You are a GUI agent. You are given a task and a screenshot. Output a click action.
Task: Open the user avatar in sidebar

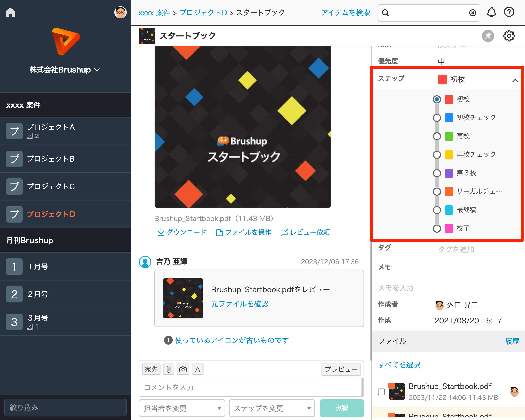click(120, 12)
